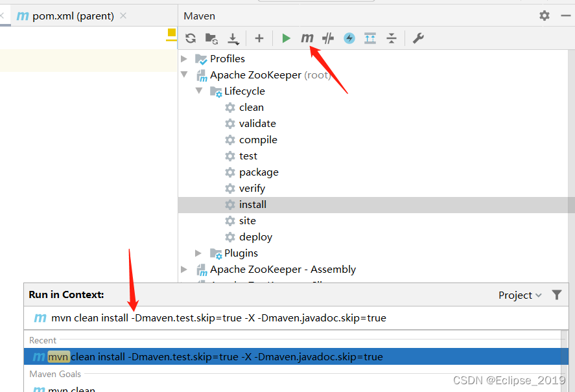Toggle Skip Tests mode icon
The height and width of the screenshot is (392, 575).
tap(328, 38)
